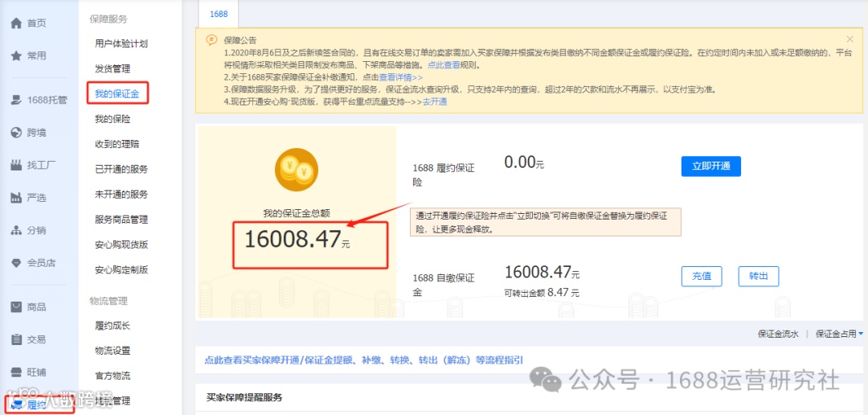Switch to the 1688 tab

click(219, 14)
